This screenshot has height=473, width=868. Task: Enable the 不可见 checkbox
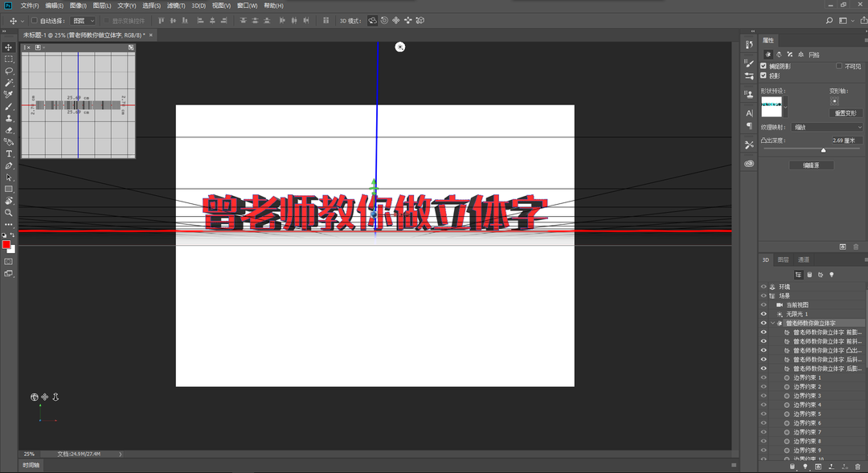(x=839, y=67)
